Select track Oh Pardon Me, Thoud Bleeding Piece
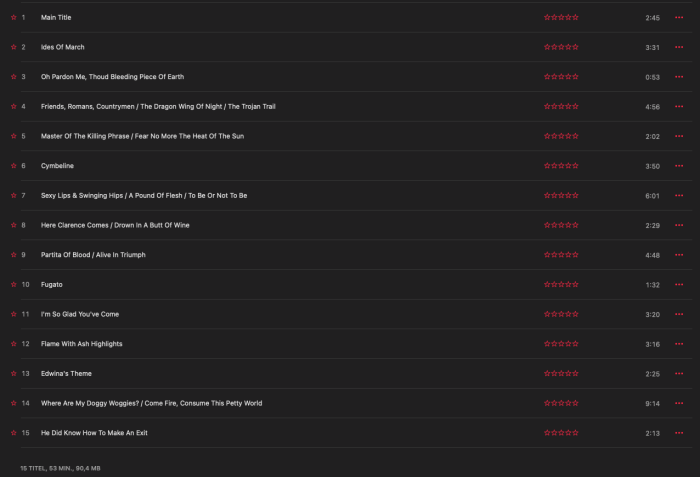Image resolution: width=700 pixels, height=477 pixels. pos(356,77)
